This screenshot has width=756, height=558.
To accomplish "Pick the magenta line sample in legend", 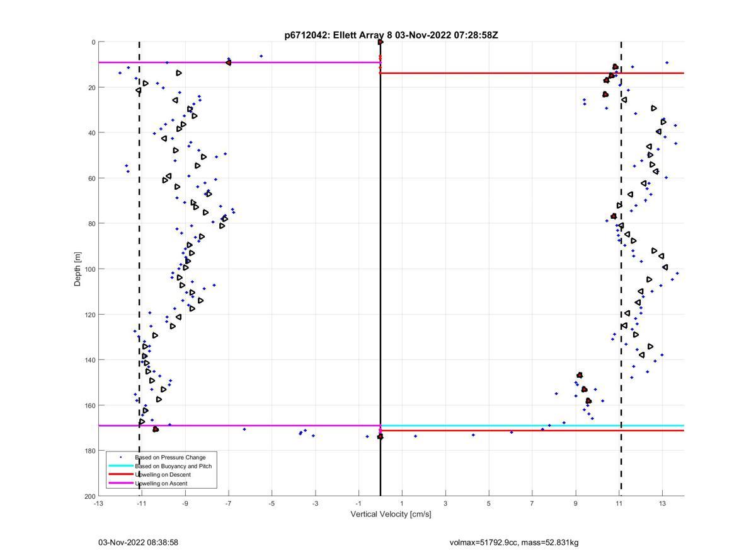I will click(x=121, y=484).
